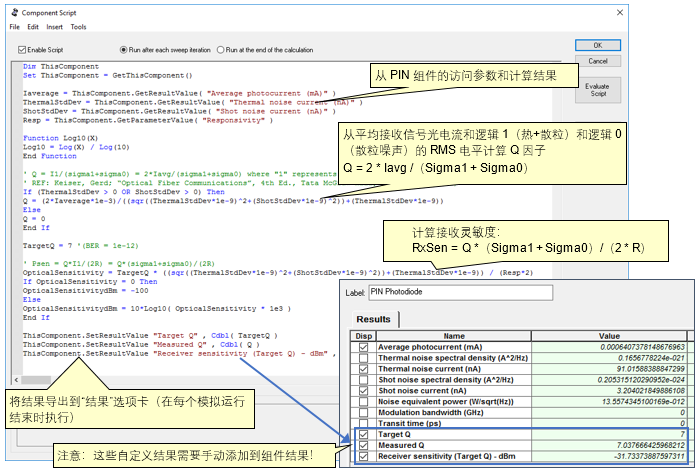
Task: Uncheck Average photocurrent (mA) display box
Action: (364, 347)
